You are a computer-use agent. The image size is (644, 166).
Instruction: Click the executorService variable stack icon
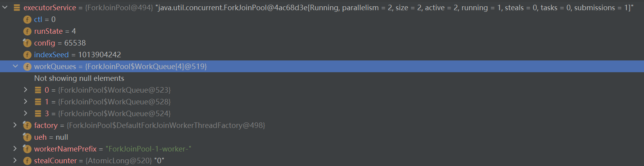17,7
